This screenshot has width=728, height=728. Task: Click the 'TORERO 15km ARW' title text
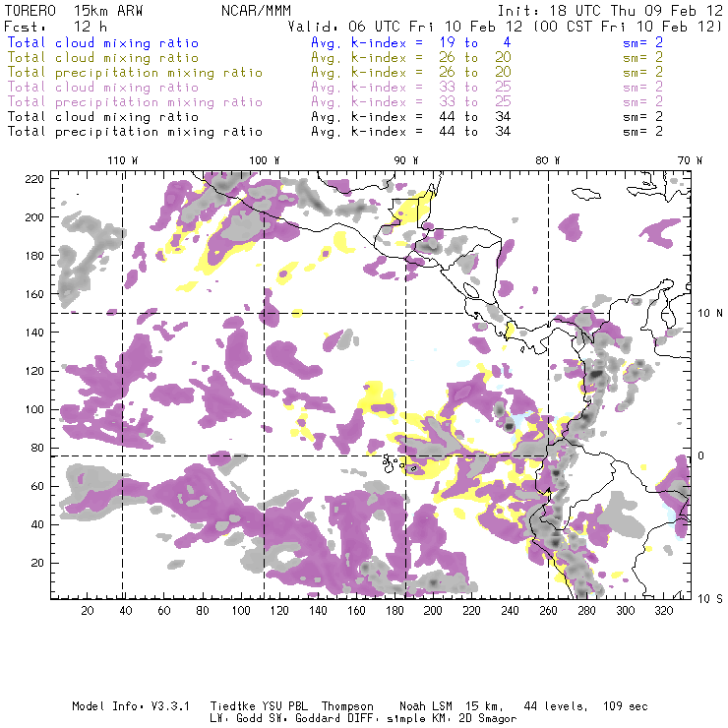(74, 11)
